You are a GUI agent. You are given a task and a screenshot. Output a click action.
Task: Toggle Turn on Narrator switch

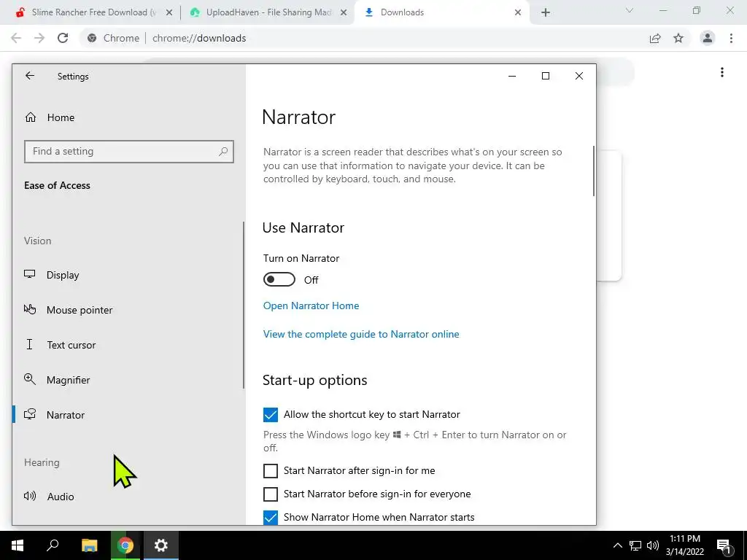coord(279,279)
